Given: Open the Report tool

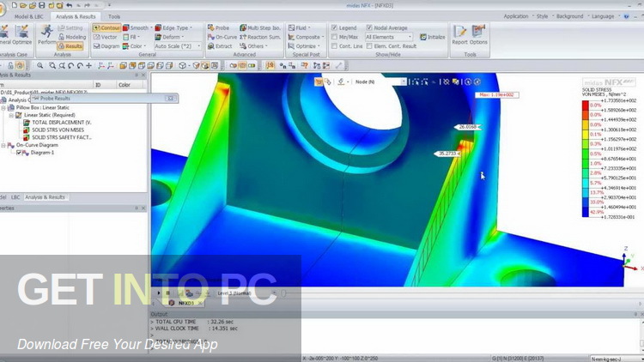Looking at the screenshot, I should point(459,34).
